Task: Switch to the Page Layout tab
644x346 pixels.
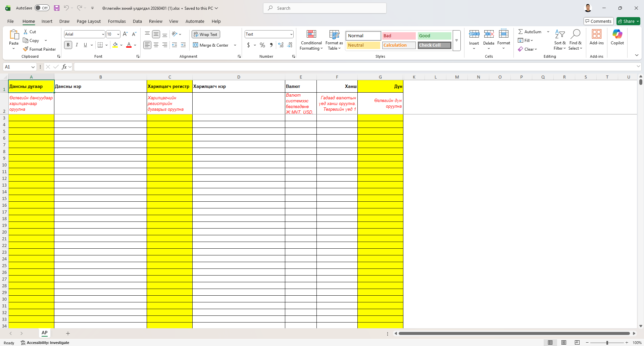Action: [x=89, y=21]
